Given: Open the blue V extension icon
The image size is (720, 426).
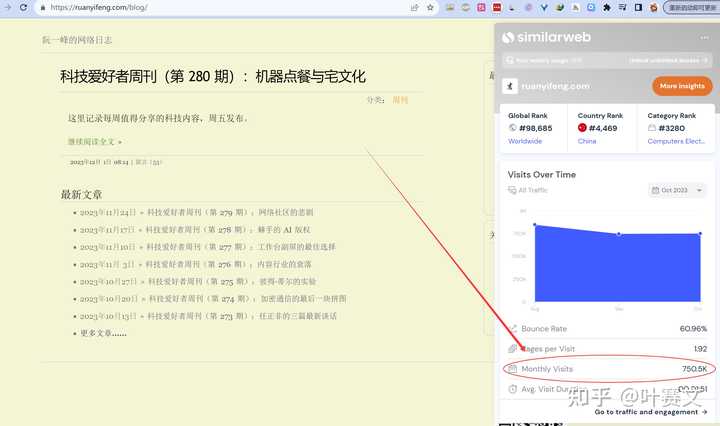Looking at the screenshot, I should click(544, 7).
